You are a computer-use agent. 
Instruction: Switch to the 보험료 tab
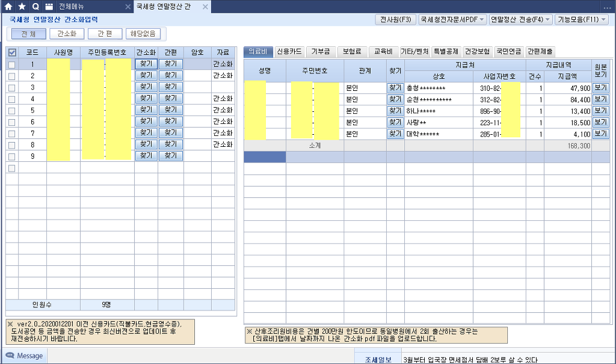pyautogui.click(x=352, y=52)
